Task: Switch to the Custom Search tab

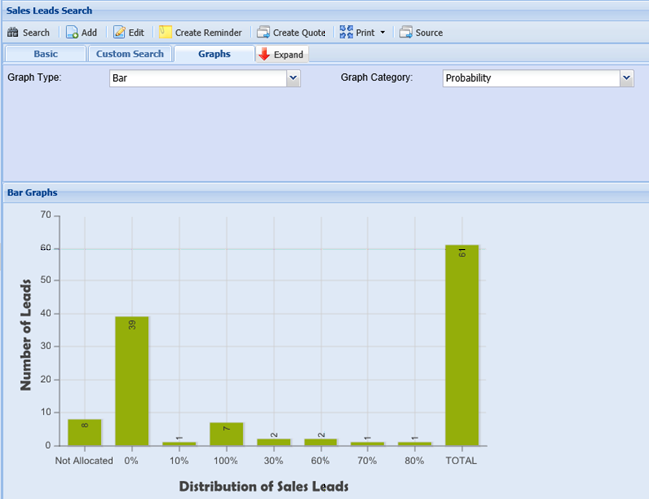Action: pyautogui.click(x=130, y=54)
